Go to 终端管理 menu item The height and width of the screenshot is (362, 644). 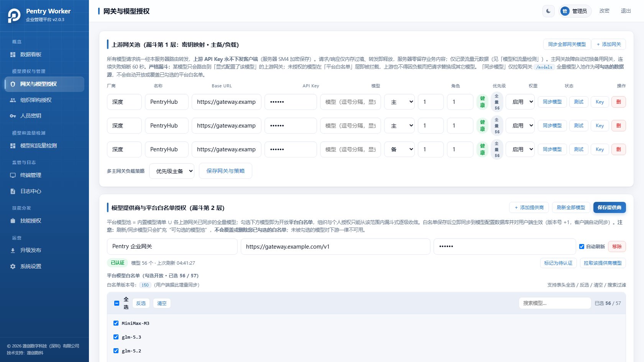coord(44,175)
